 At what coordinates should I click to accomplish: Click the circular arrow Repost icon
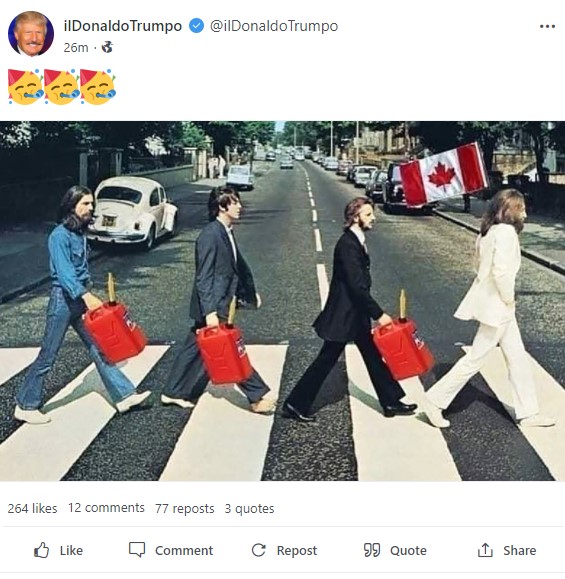pyautogui.click(x=258, y=550)
